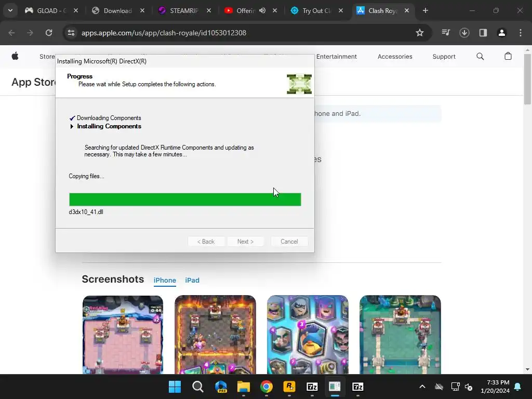Viewport: 532px width, 399px height.
Task: Click the Downloading Components step
Action: click(109, 118)
